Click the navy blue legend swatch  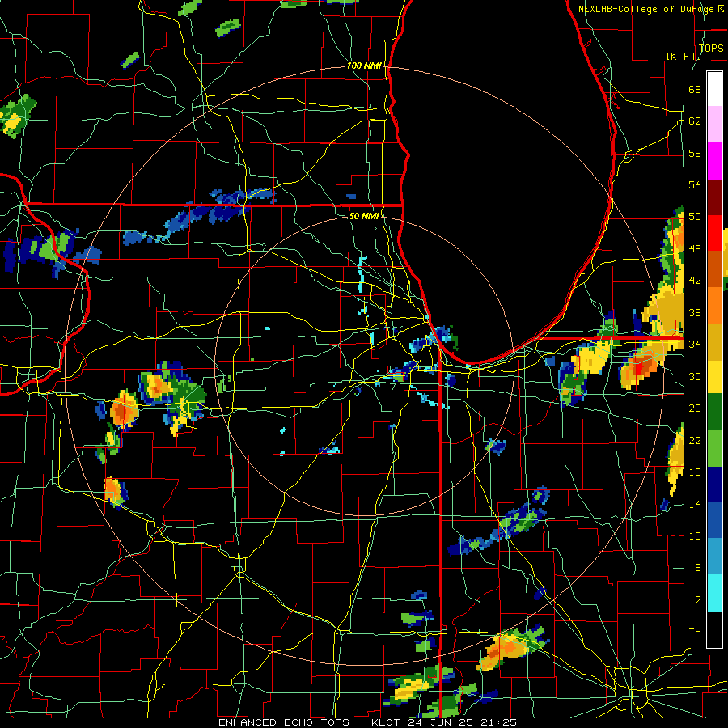(714, 484)
